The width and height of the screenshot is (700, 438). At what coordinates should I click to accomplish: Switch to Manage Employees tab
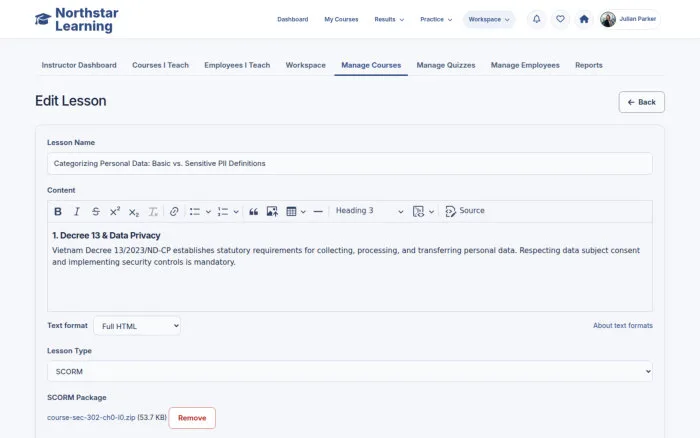pyautogui.click(x=525, y=65)
